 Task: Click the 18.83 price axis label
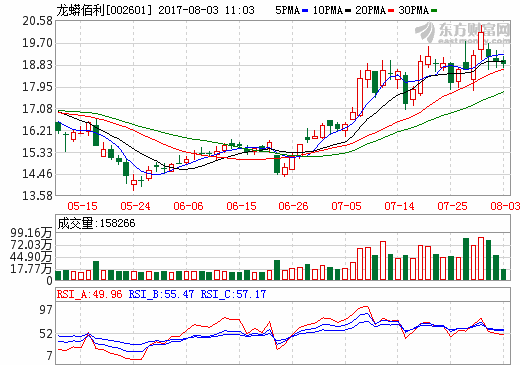coord(37,65)
